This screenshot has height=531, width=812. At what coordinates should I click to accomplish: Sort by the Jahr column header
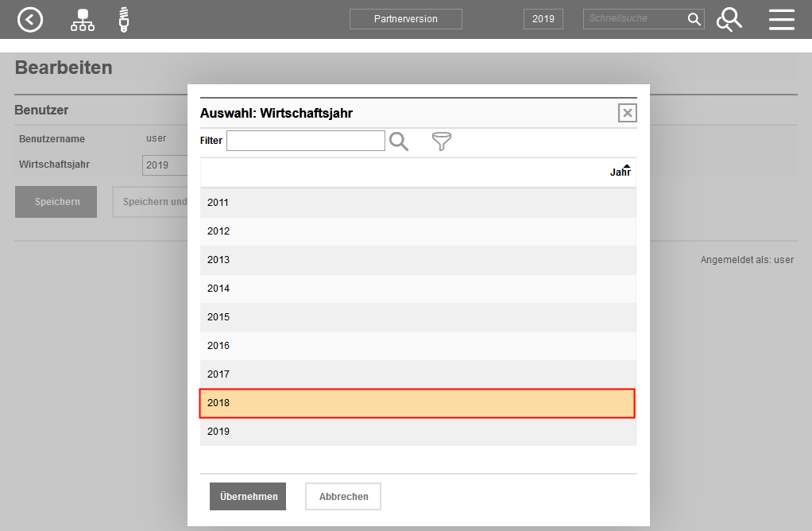tap(620, 172)
